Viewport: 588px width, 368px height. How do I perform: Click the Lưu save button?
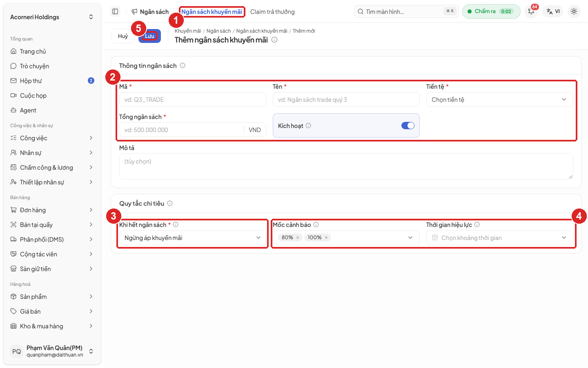(149, 36)
